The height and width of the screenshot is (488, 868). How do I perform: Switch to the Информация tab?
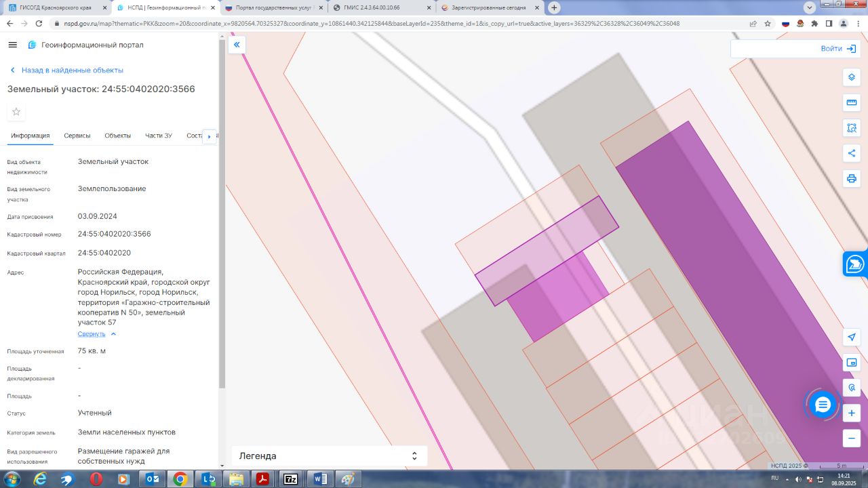(x=31, y=136)
